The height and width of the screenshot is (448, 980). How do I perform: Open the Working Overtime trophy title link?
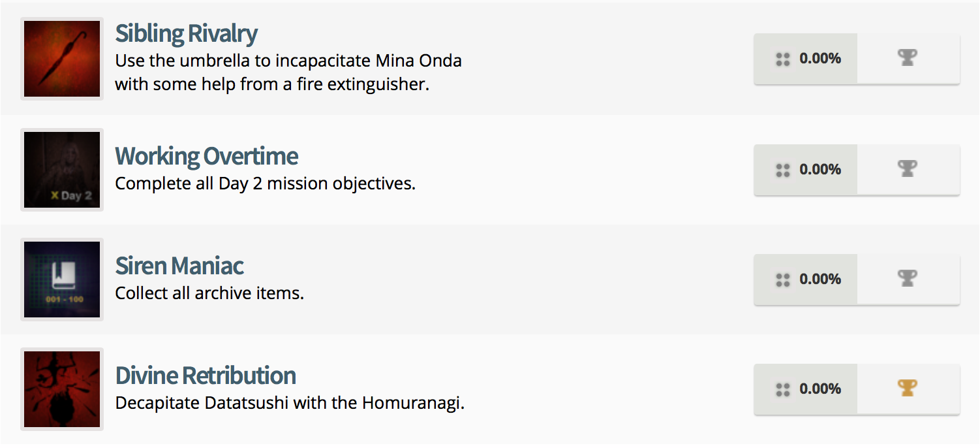pos(206,156)
